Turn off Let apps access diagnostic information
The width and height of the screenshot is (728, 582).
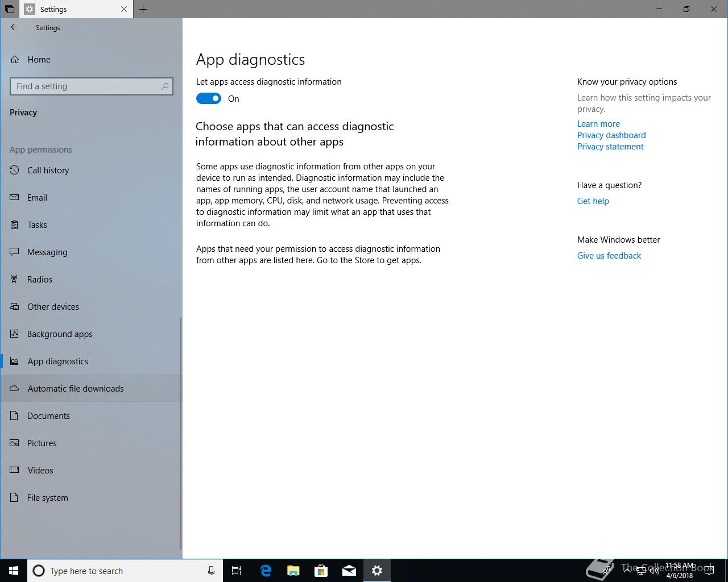(209, 98)
